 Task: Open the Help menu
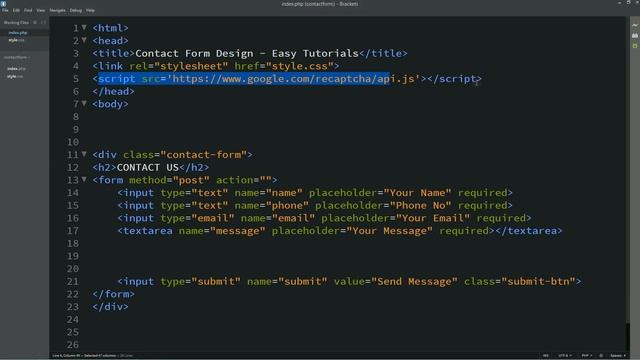coord(90,10)
